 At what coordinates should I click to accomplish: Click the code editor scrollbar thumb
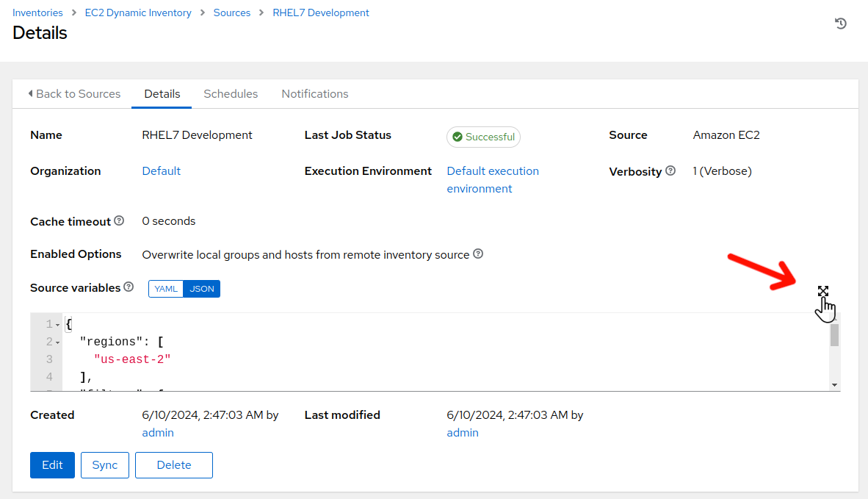834,335
